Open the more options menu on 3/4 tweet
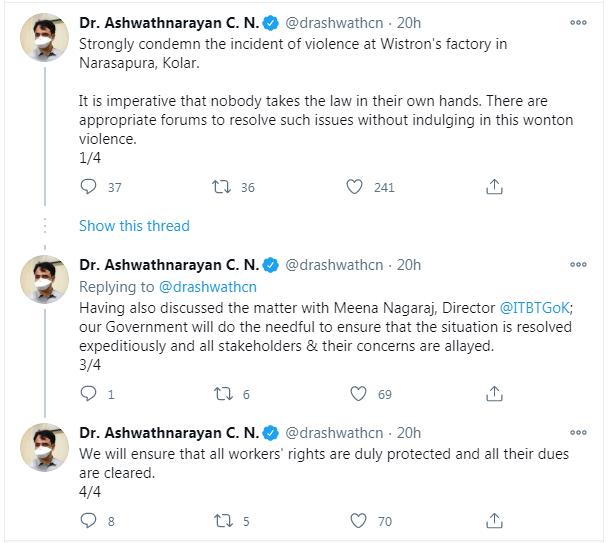608x543 pixels. 578,265
